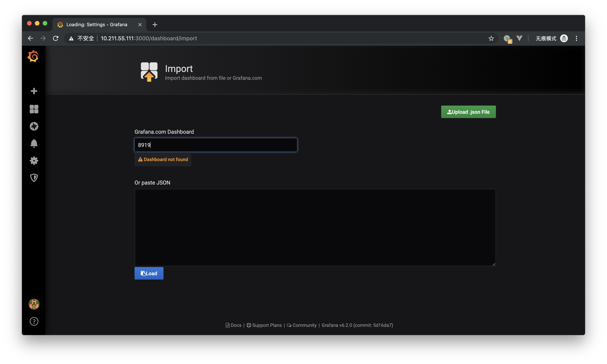Click the not secure warning icon in address bar
This screenshot has height=364, width=607.
pos(71,39)
